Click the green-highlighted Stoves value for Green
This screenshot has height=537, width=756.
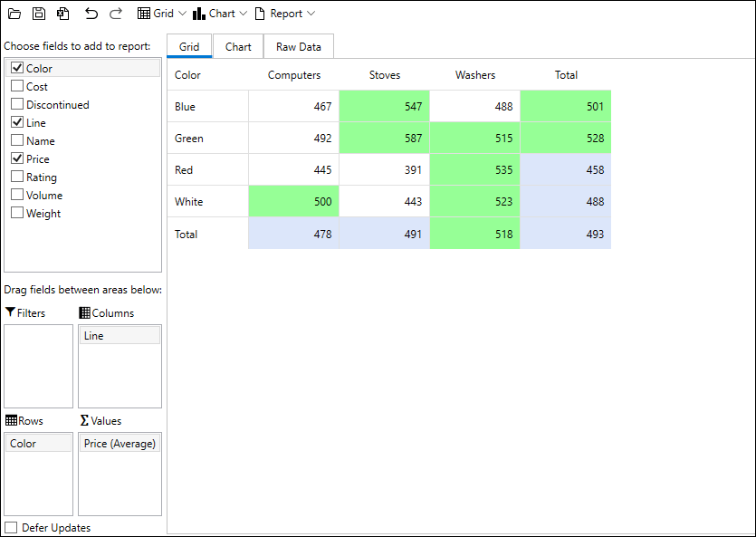pos(385,138)
